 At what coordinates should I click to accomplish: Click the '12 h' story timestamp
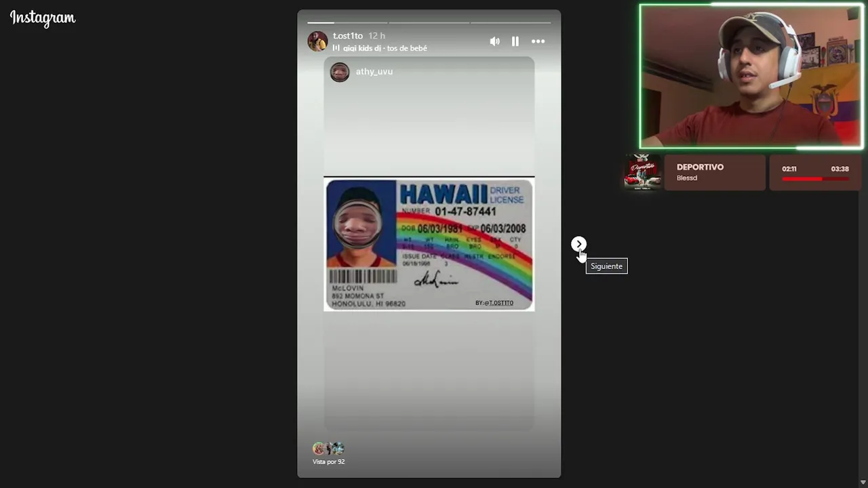(x=377, y=36)
